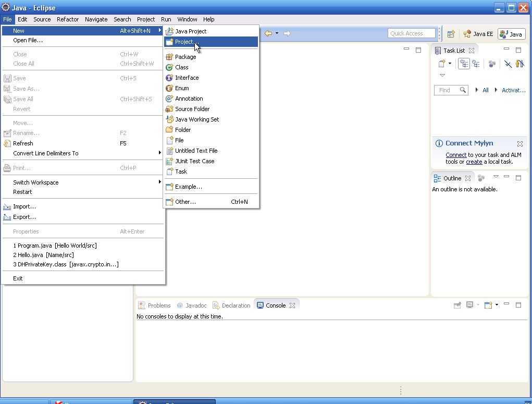This screenshot has height=404, width=532.
Task: Choose Java Project from the New submenu
Action: click(211, 31)
